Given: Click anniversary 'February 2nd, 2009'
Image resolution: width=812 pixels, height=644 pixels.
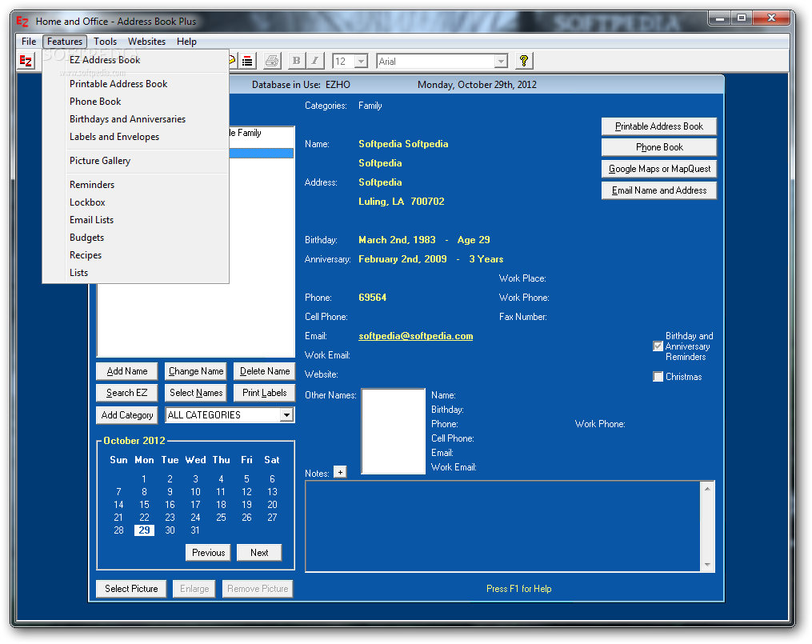Looking at the screenshot, I should click(x=402, y=259).
